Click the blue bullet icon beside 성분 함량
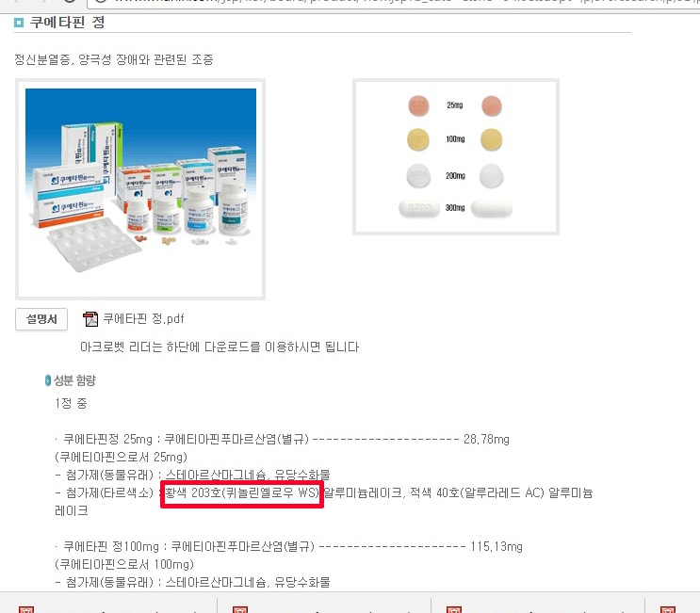The height and width of the screenshot is (613, 700). click(x=48, y=380)
